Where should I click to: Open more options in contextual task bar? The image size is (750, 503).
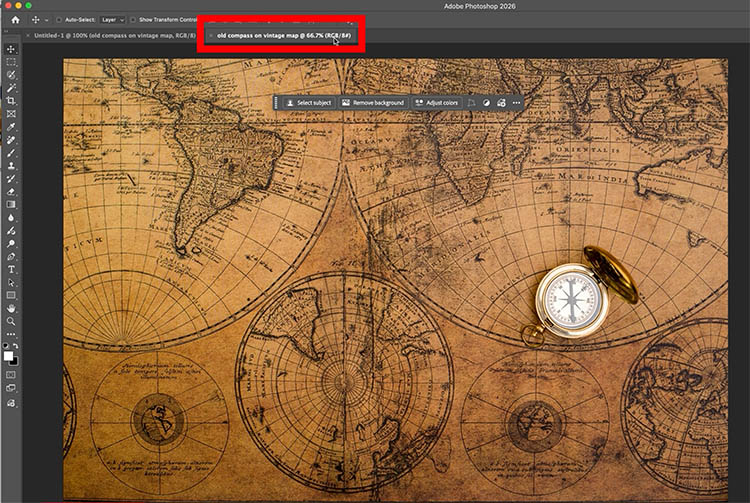pyautogui.click(x=512, y=102)
